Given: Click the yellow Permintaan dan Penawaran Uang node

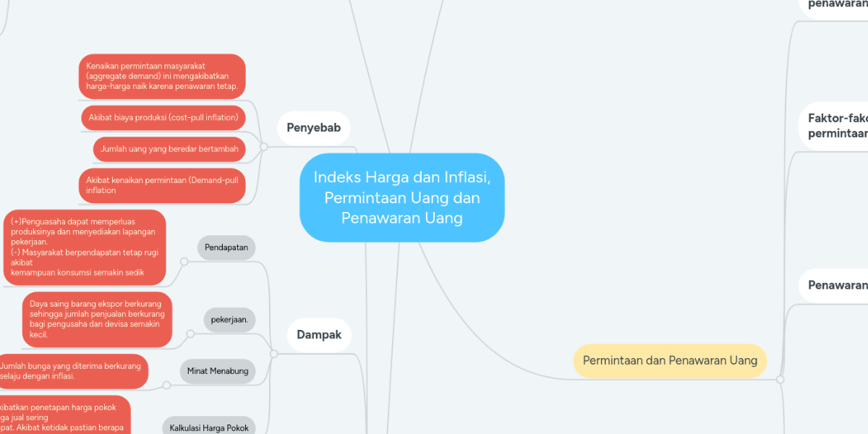Looking at the screenshot, I should (x=669, y=360).
